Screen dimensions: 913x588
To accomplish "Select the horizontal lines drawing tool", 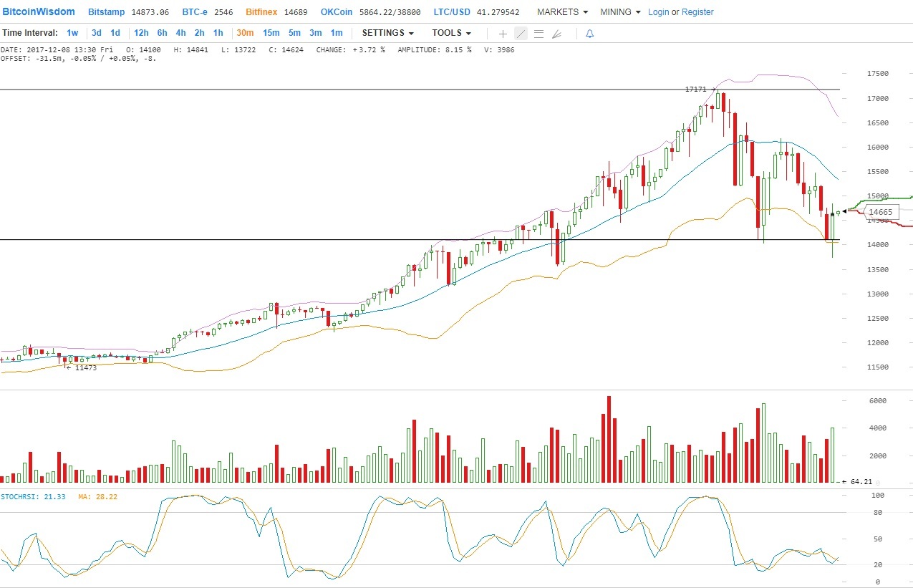I will [x=538, y=34].
